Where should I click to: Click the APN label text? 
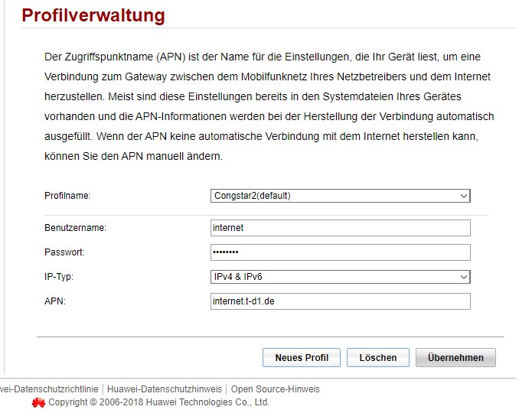pyautogui.click(x=55, y=301)
